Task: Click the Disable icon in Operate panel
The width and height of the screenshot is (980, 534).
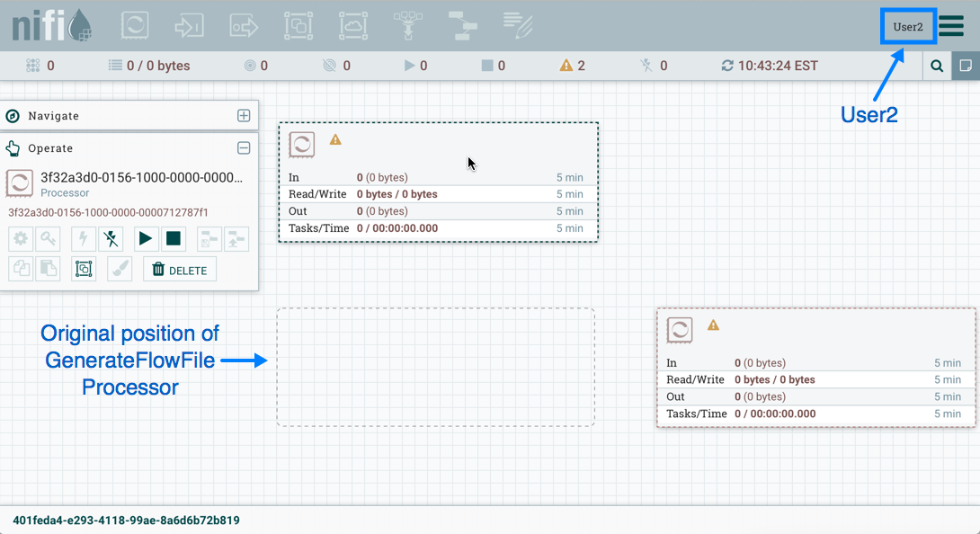Action: [x=111, y=238]
